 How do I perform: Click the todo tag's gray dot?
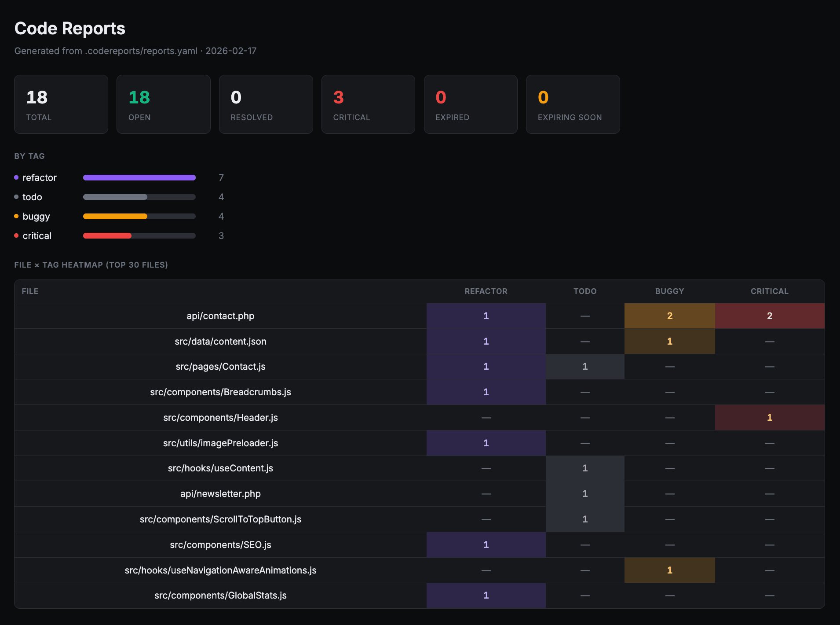(x=16, y=197)
